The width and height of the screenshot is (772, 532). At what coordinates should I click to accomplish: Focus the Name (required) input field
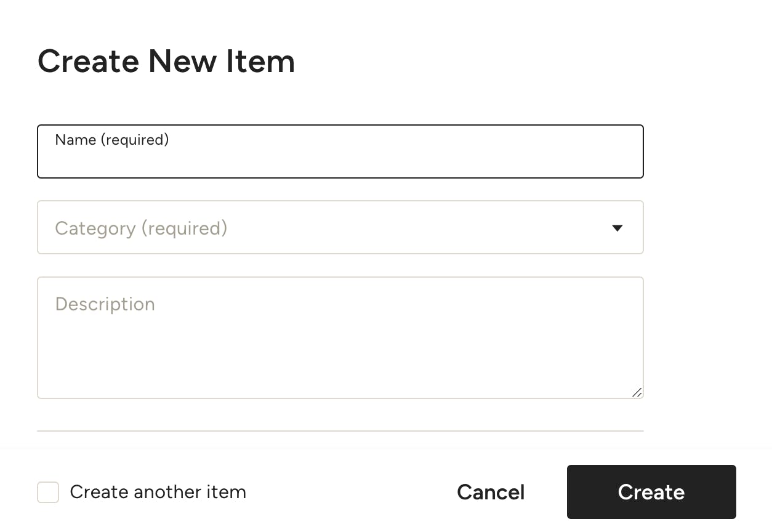click(x=340, y=151)
